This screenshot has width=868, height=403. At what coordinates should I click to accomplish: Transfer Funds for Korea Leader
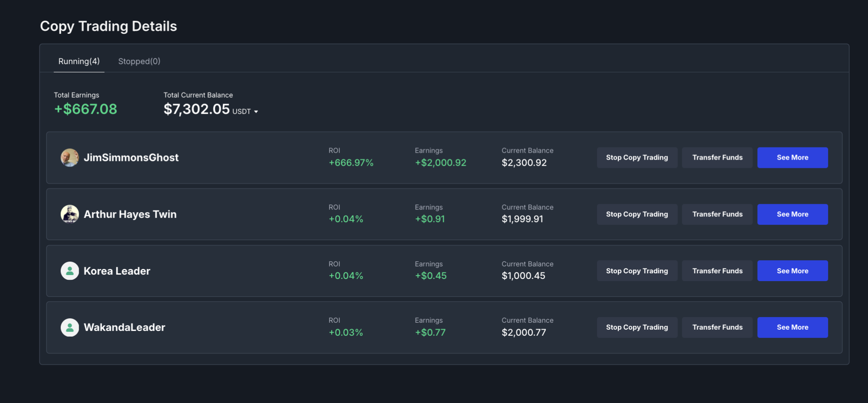(x=717, y=271)
